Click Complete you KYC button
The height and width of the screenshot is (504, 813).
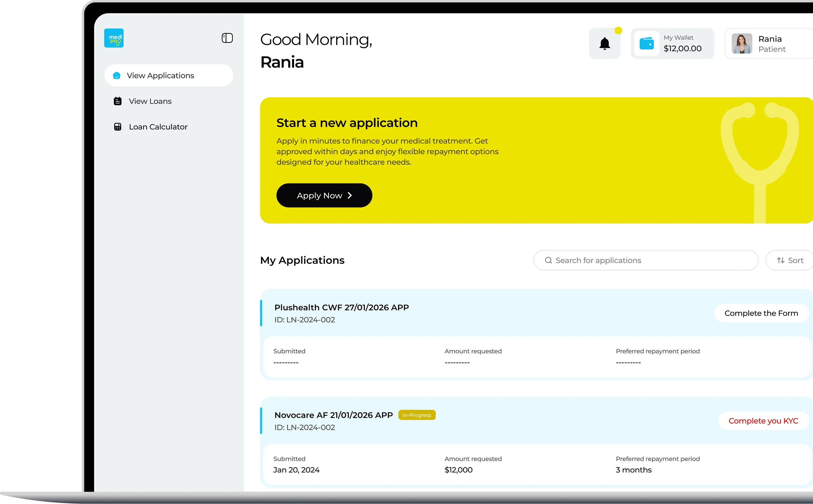763,421
